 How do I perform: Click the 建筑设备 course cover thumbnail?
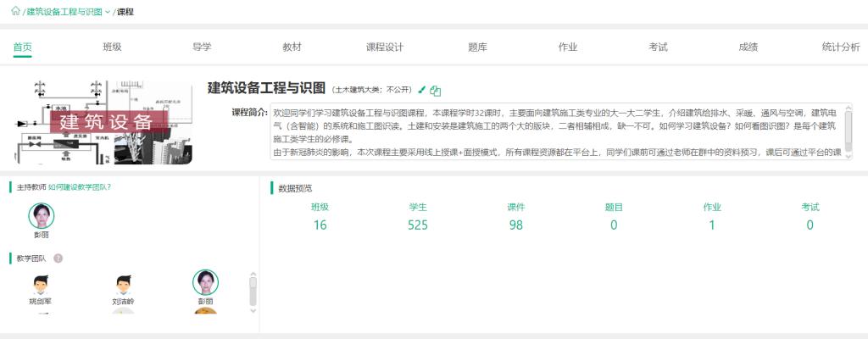(x=104, y=122)
